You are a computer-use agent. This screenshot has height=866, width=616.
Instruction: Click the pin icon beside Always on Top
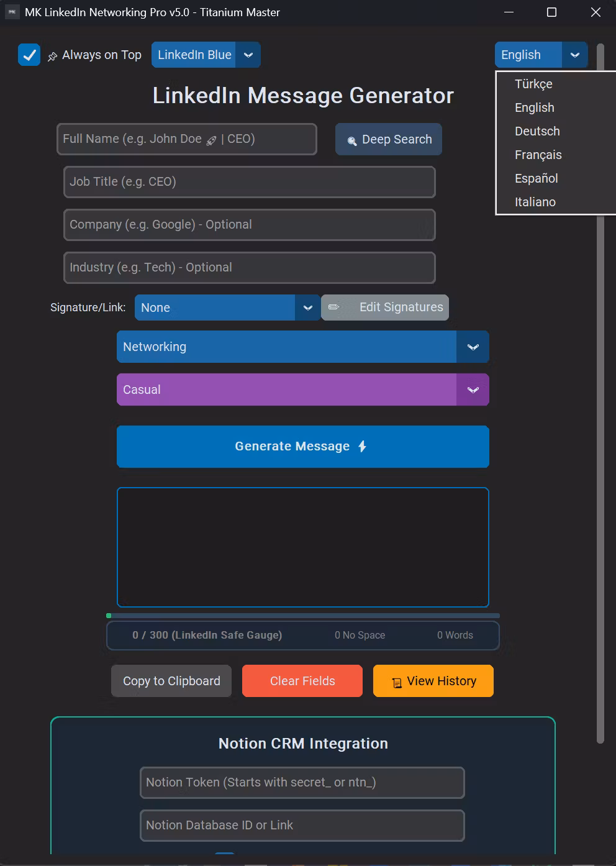pos(53,57)
